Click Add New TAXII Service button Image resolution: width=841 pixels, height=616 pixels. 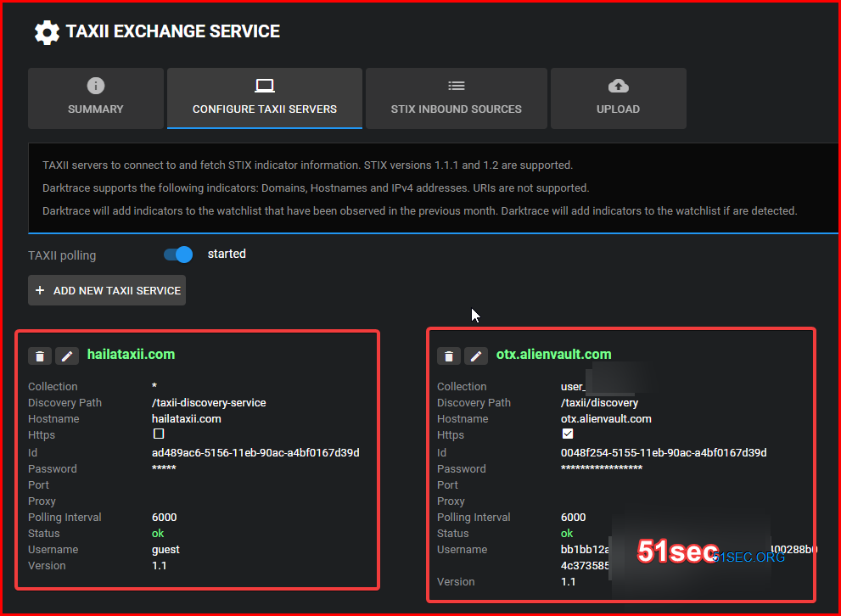pos(107,290)
